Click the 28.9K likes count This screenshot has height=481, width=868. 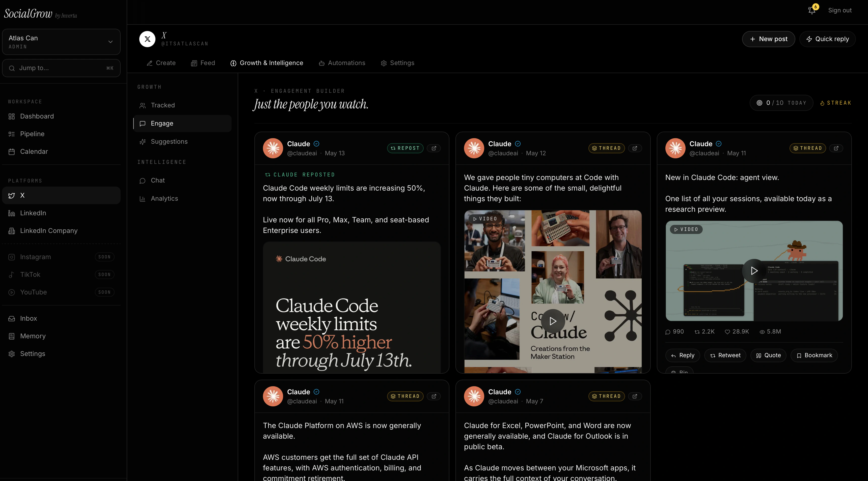(x=737, y=332)
